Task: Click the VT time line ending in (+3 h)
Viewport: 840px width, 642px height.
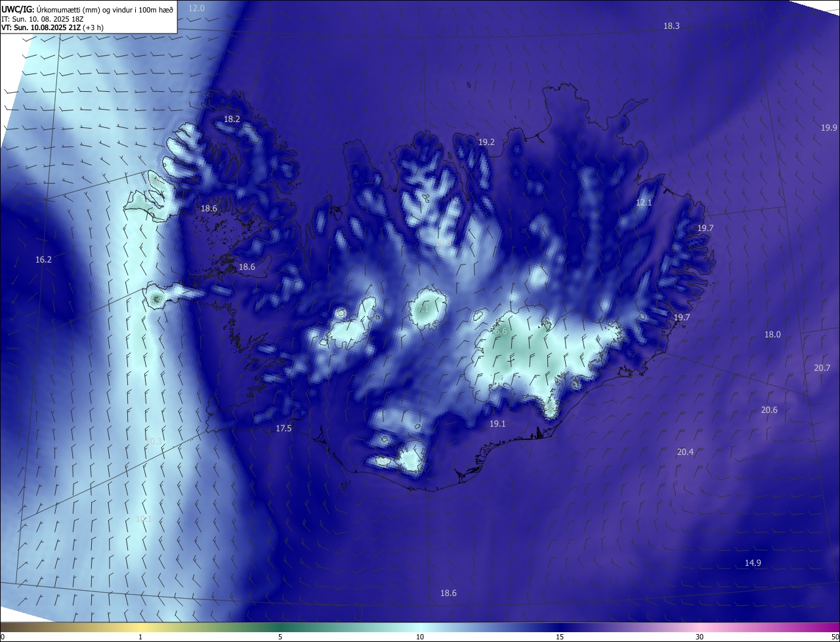Action: [52, 28]
